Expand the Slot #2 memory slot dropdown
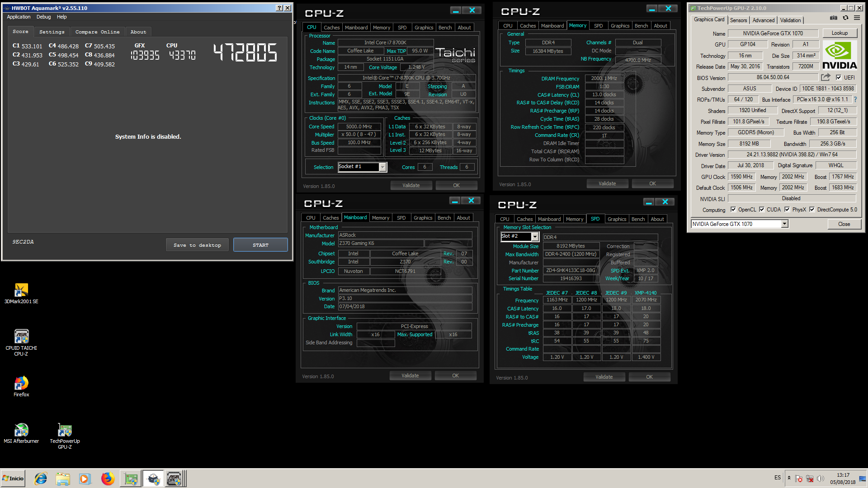The image size is (868, 488). tap(535, 237)
